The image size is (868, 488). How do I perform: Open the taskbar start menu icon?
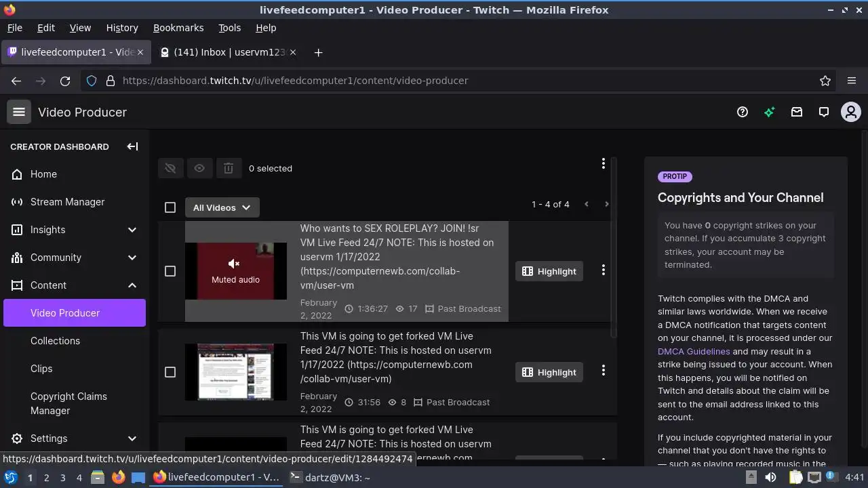(10, 477)
